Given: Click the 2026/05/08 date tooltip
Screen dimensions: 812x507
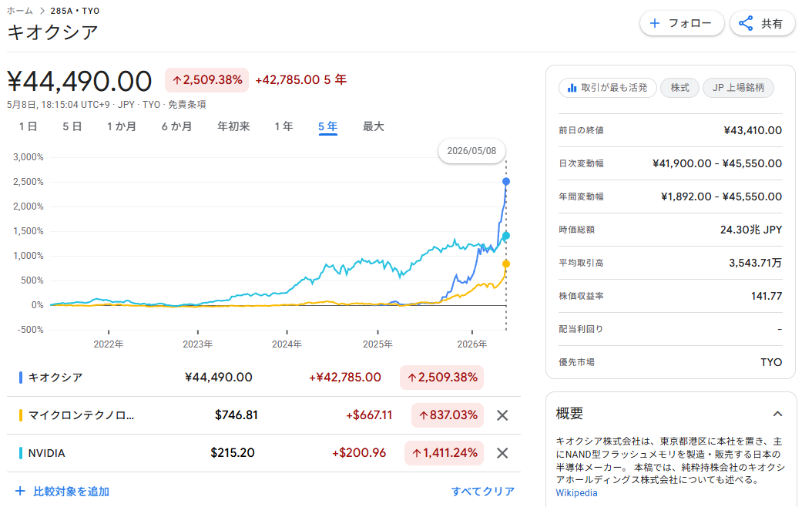Looking at the screenshot, I should pyautogui.click(x=471, y=151).
